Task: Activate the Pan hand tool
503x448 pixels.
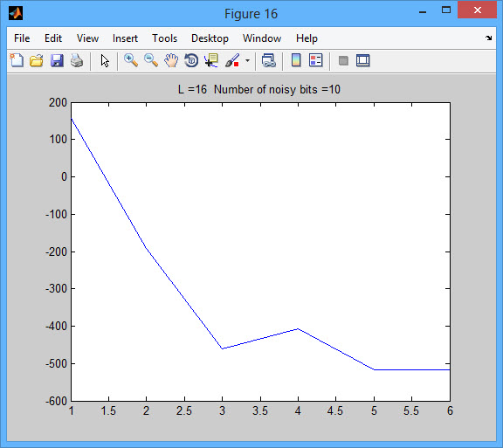Action: tap(171, 60)
